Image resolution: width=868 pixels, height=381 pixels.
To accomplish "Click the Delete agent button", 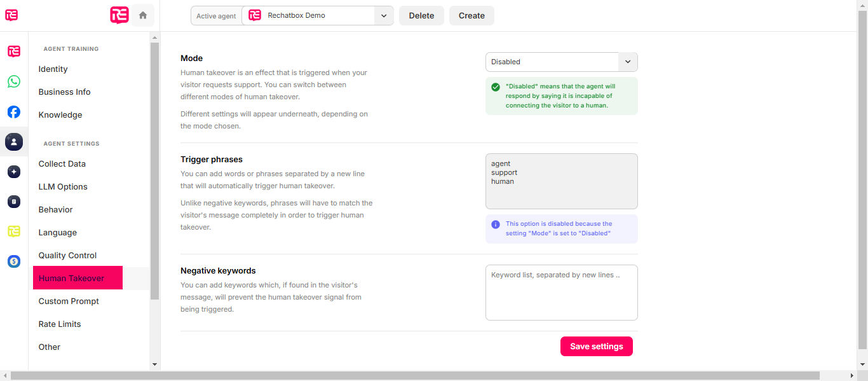I will click(x=421, y=16).
